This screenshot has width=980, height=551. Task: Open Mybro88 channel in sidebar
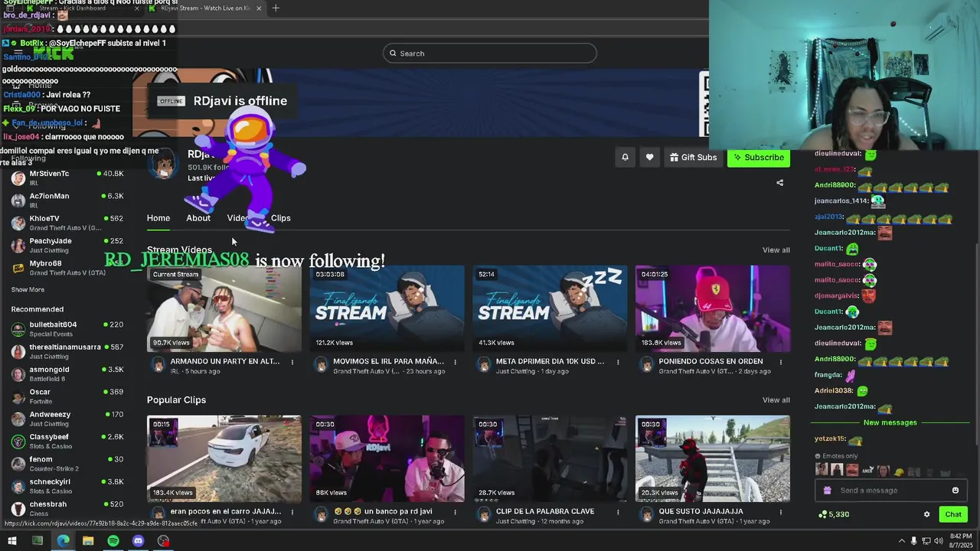[67, 268]
